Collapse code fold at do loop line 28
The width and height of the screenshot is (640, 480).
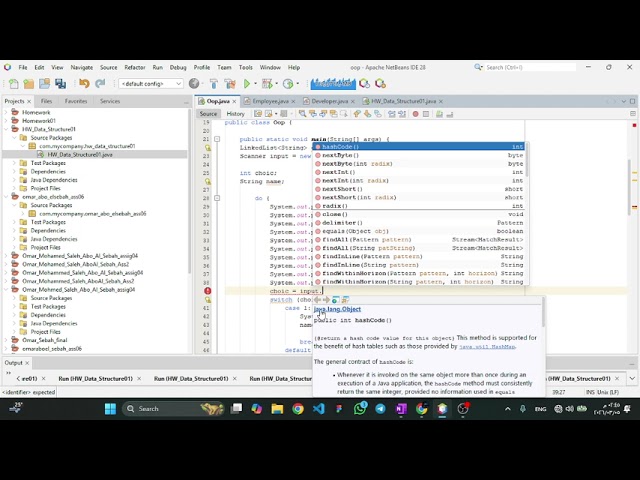[217, 198]
